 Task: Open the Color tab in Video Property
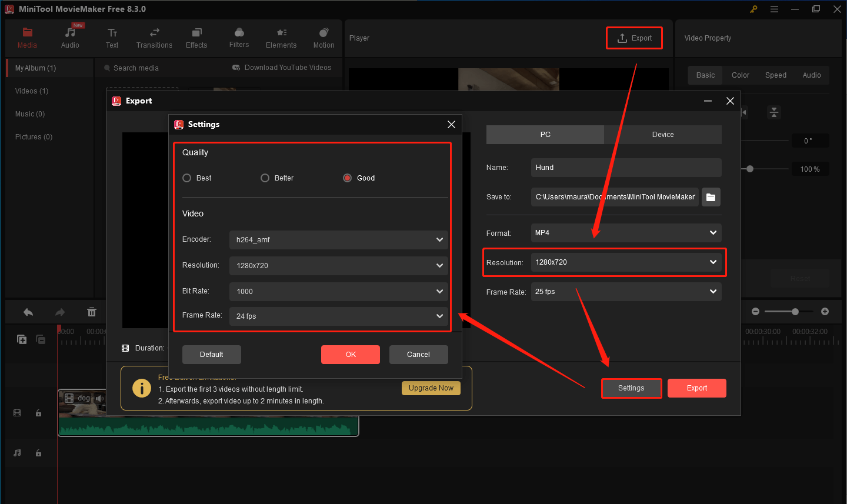pos(741,75)
